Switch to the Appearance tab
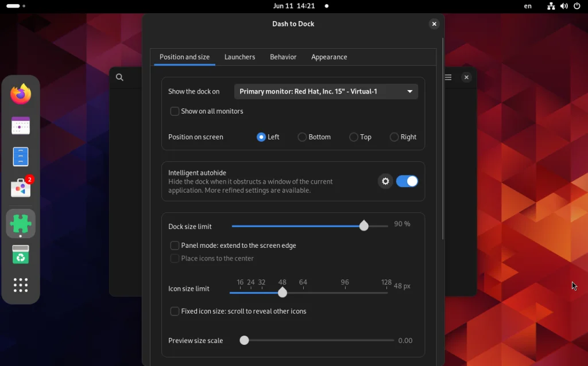 329,57
